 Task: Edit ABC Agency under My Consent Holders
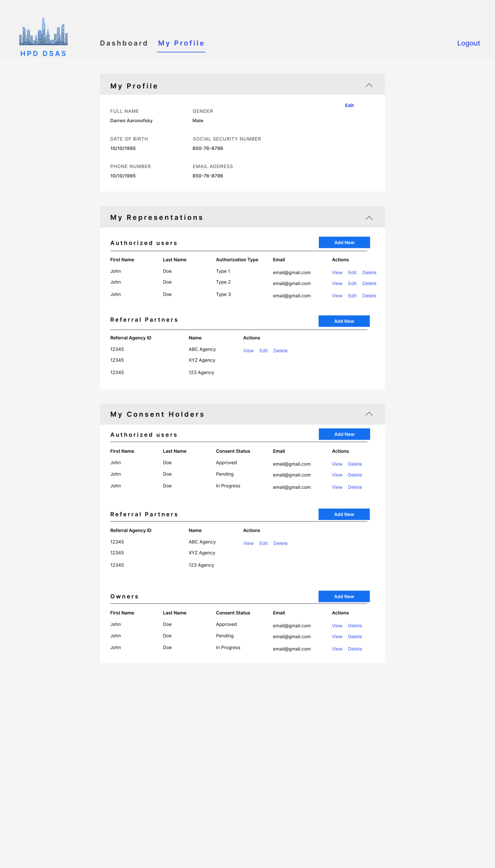tap(264, 543)
